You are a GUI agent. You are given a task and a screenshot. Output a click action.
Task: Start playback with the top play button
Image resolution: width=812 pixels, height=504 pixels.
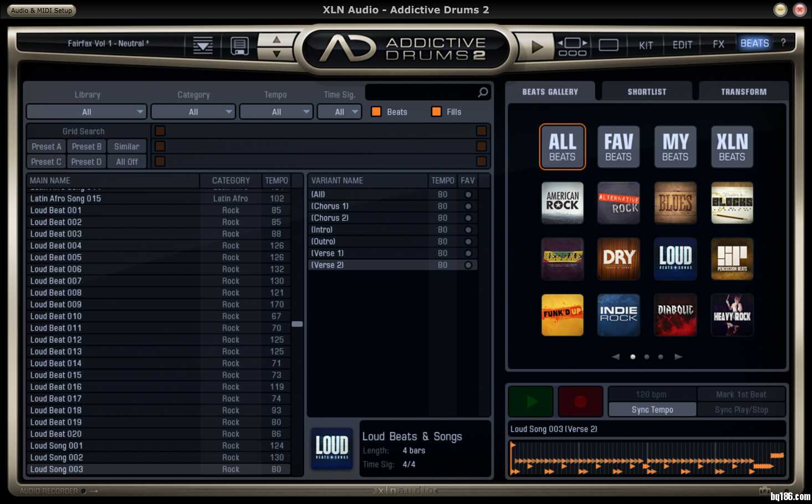tap(536, 47)
